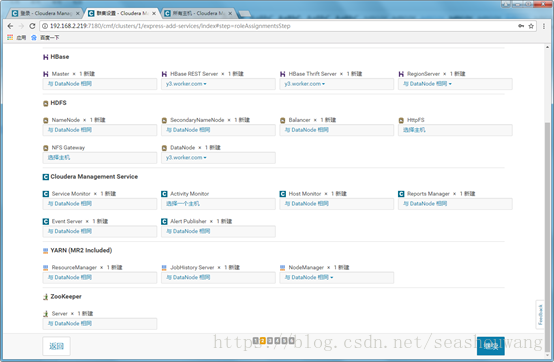Reload the page with the refresh icon
Screen dimensions: 554x362
pos(32,26)
